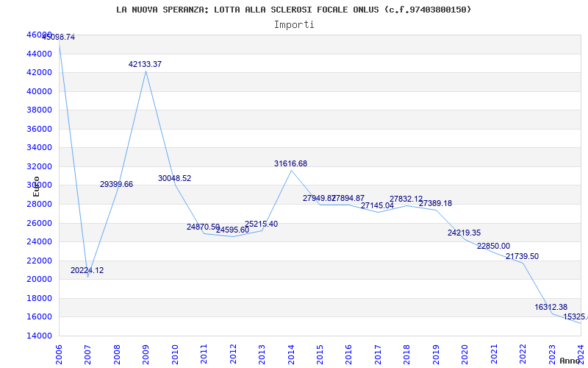Click data label 25215.40
Viewport: 588px width, 368px height.
[x=262, y=224]
